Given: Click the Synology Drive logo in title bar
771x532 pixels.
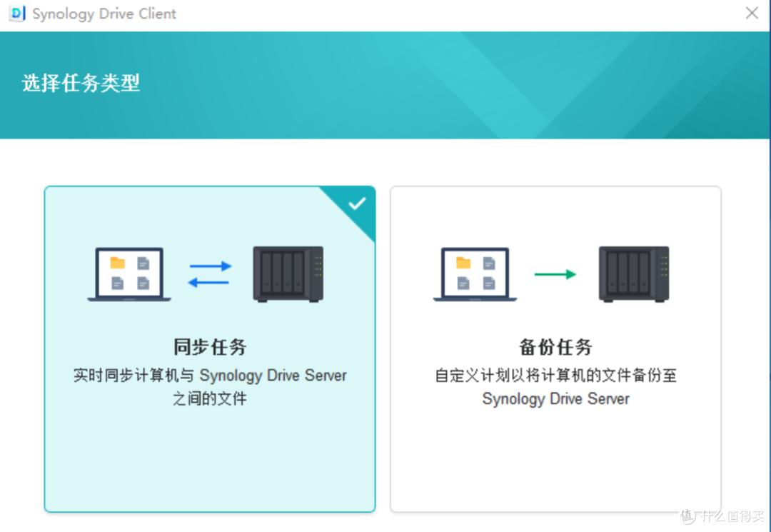Looking at the screenshot, I should tap(17, 14).
